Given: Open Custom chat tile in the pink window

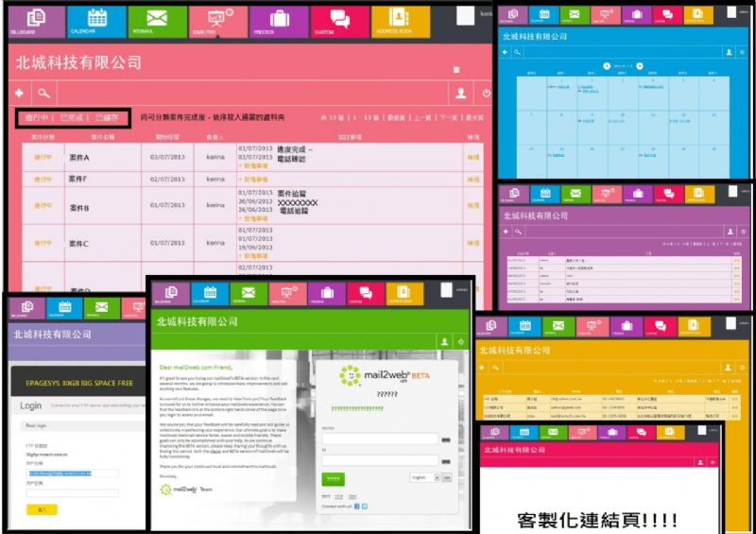Looking at the screenshot, I should 339,21.
